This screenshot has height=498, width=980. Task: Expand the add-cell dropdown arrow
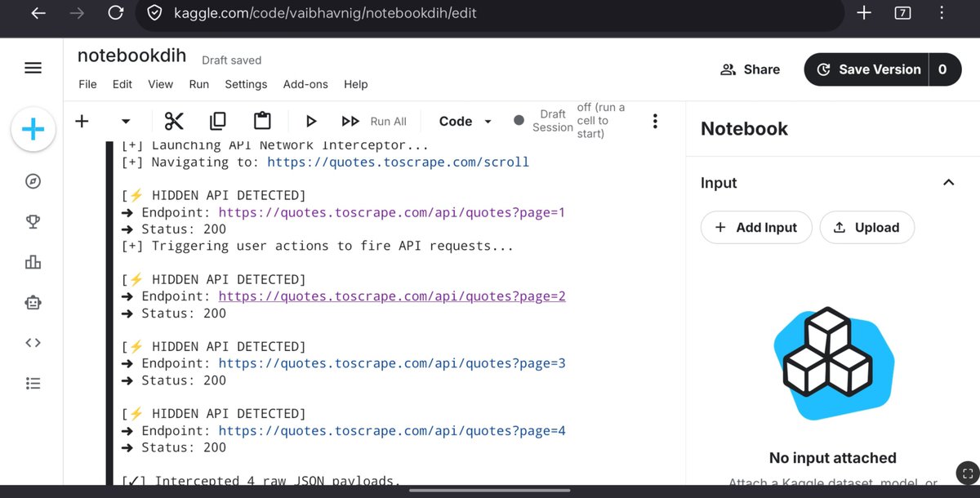coord(126,121)
